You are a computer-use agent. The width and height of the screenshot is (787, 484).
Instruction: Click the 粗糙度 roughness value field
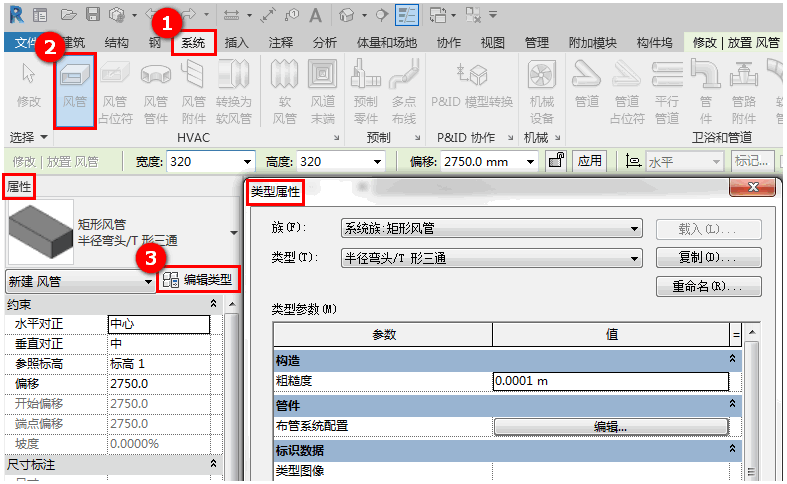tap(610, 381)
